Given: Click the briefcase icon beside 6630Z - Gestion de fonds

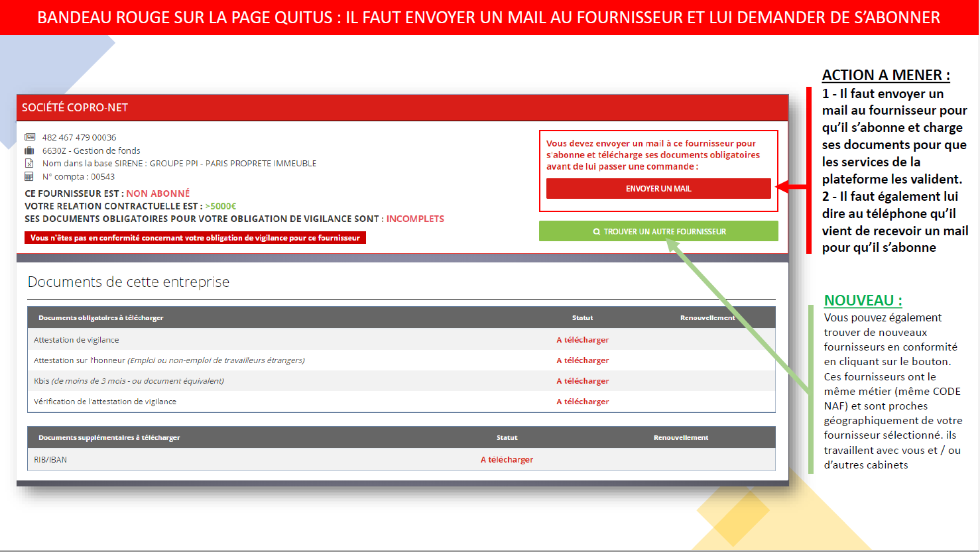Looking at the screenshot, I should tap(29, 150).
